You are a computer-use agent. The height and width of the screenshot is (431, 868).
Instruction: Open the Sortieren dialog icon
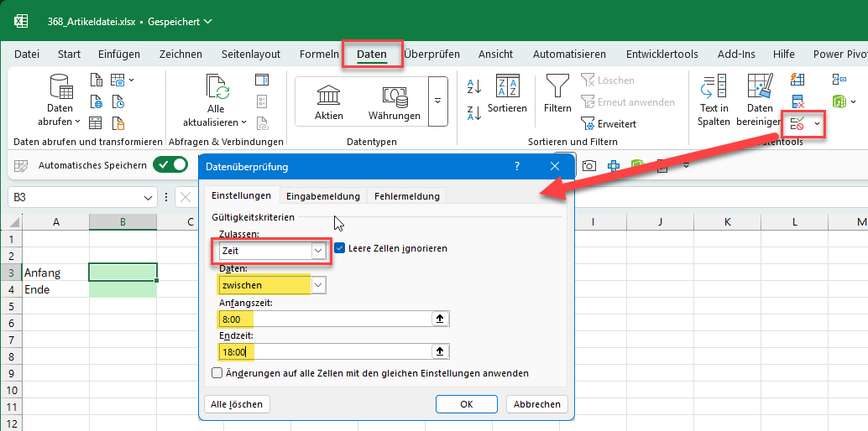click(507, 87)
